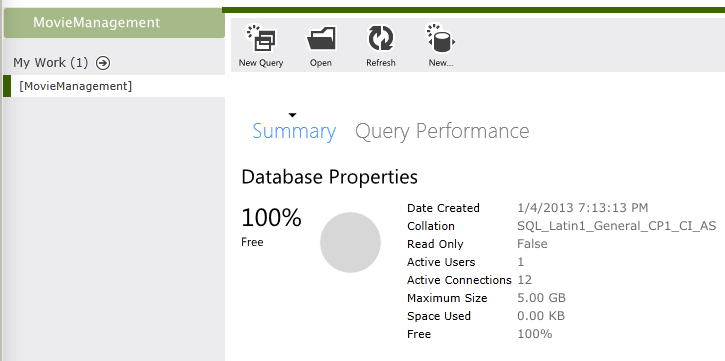Screen dimensions: 725x361
Task: Click the Active Connections value 12
Action: point(525,280)
